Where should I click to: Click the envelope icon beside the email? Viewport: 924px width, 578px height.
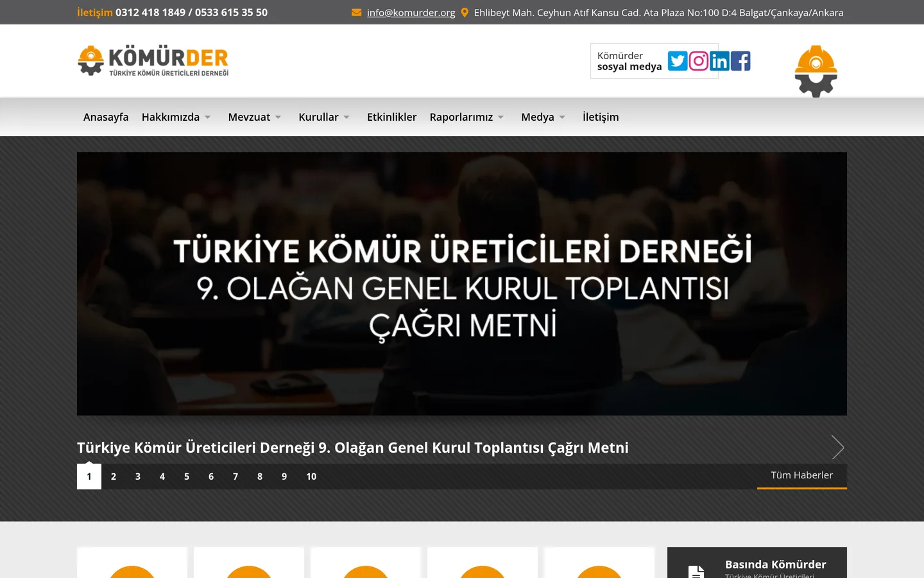pos(357,12)
